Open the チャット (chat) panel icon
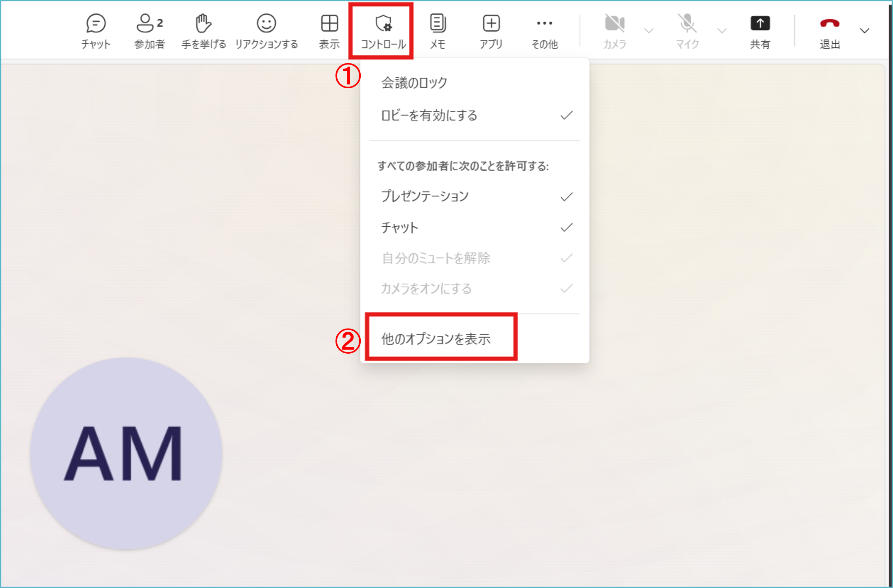 pos(96,24)
